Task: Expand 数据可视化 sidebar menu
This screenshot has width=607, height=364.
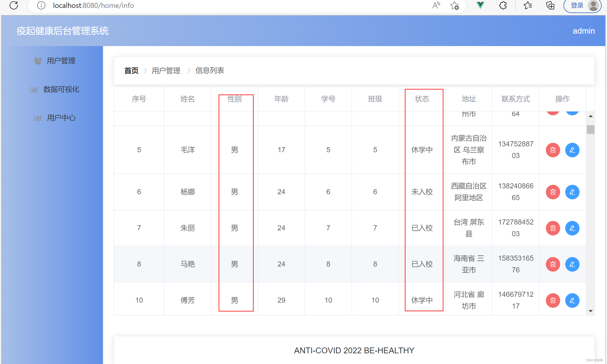Action: (x=61, y=89)
